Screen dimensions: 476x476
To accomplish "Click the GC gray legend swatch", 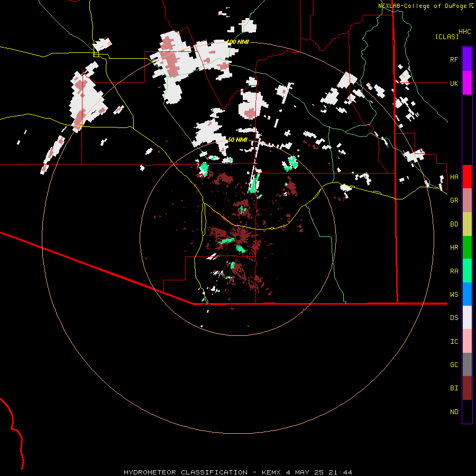I will click(x=467, y=364).
